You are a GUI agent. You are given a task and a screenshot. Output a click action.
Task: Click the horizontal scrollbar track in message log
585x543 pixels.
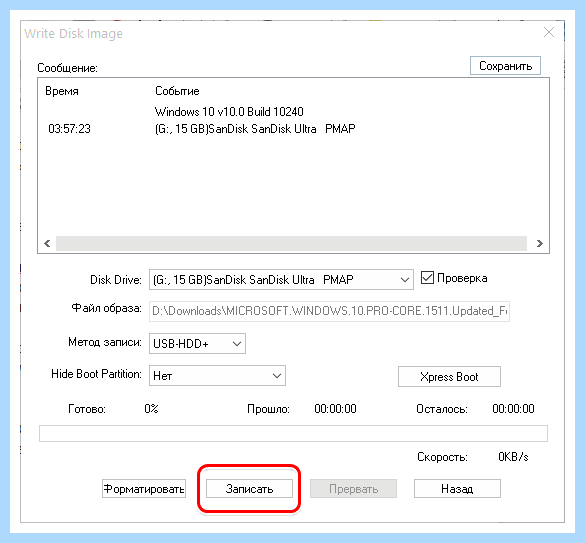291,243
